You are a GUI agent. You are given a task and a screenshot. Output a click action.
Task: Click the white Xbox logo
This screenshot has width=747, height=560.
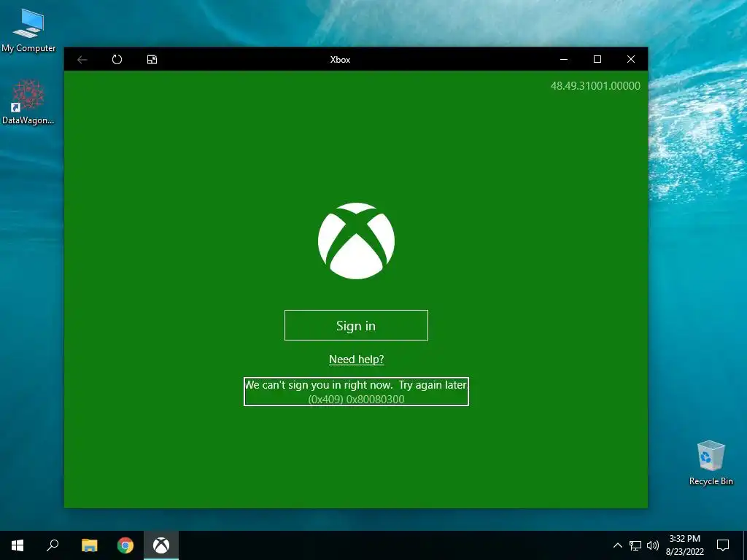[x=356, y=241]
